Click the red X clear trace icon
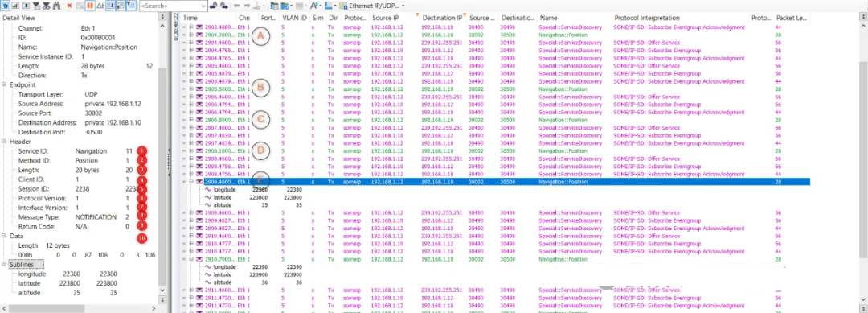 tap(70, 6)
